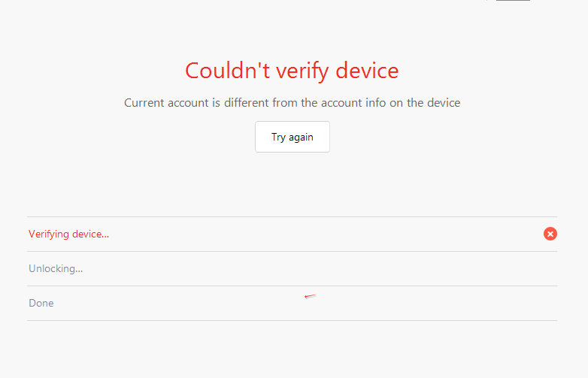Image resolution: width=588 pixels, height=378 pixels.
Task: Click the Couldn't verify device heading
Action: click(x=292, y=71)
